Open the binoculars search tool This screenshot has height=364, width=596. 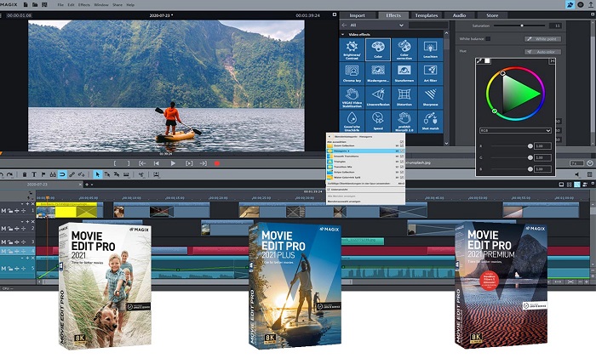(53, 174)
